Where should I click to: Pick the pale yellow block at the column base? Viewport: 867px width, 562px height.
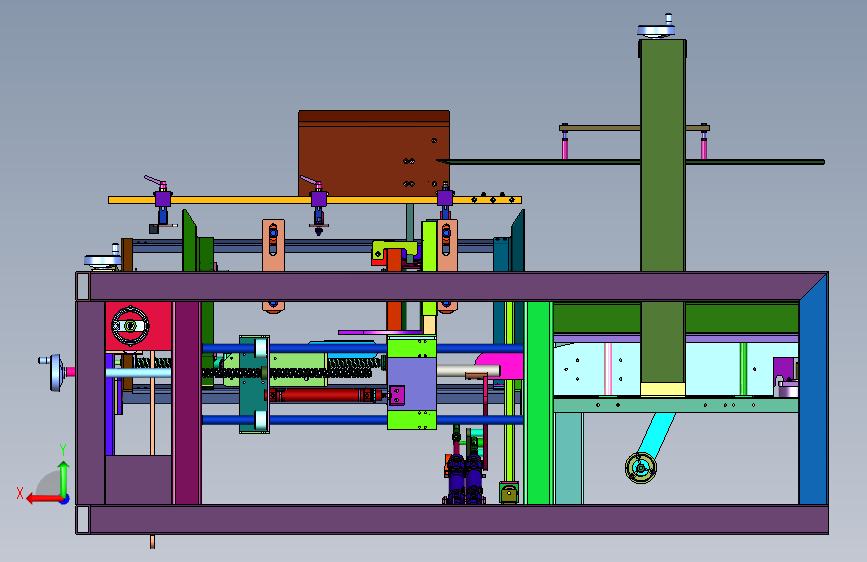click(x=663, y=389)
